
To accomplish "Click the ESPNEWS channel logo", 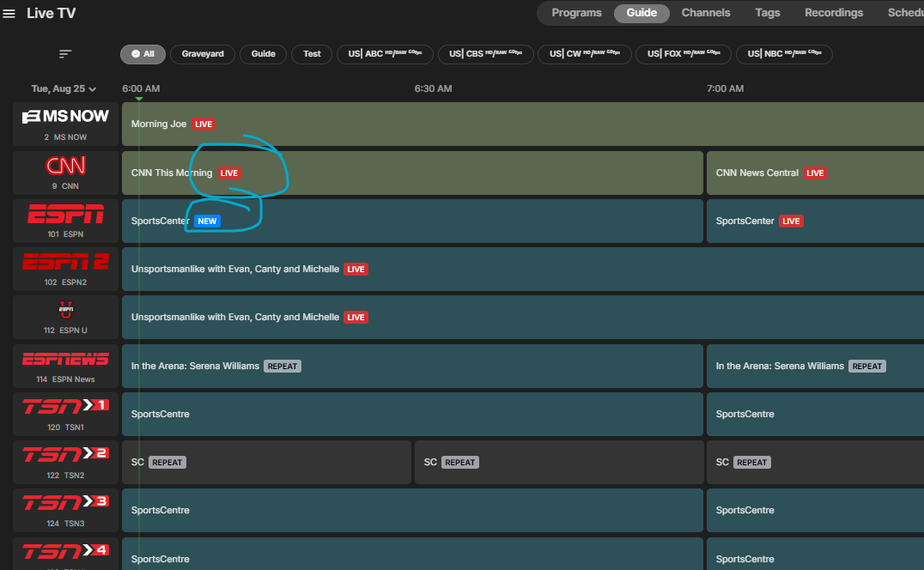I will [x=65, y=359].
